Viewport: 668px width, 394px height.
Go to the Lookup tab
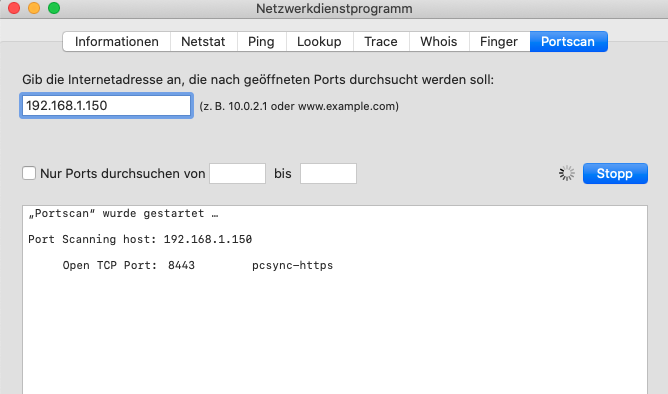(319, 42)
